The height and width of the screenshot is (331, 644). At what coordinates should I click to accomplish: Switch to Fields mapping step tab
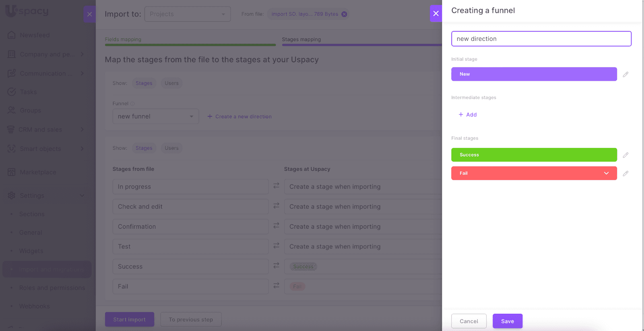123,39
